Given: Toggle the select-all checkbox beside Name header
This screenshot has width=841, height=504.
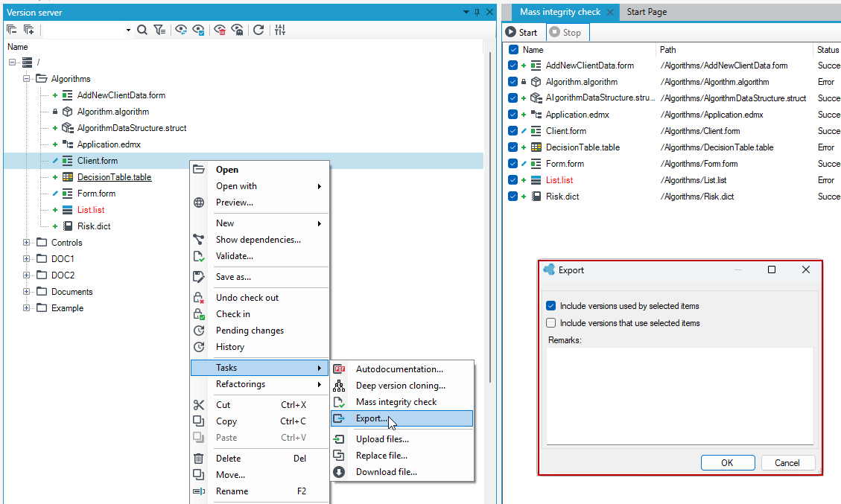Looking at the screenshot, I should click(513, 50).
